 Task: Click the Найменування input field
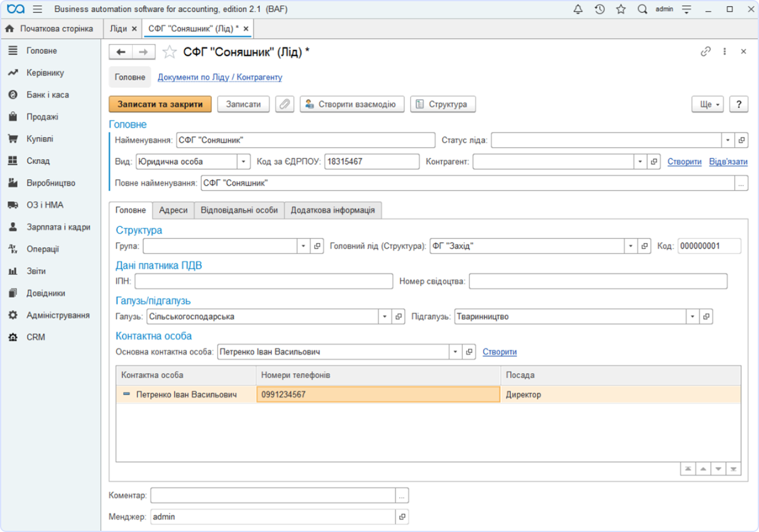306,140
